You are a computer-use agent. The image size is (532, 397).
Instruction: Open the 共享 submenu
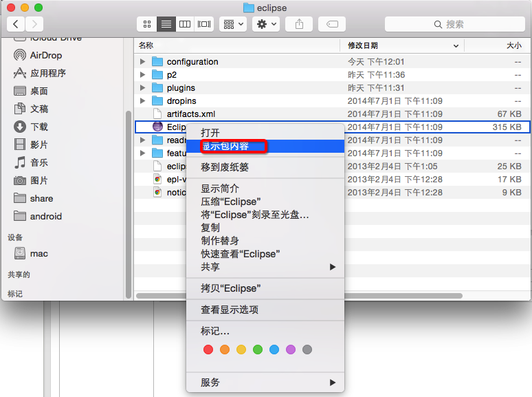point(265,267)
